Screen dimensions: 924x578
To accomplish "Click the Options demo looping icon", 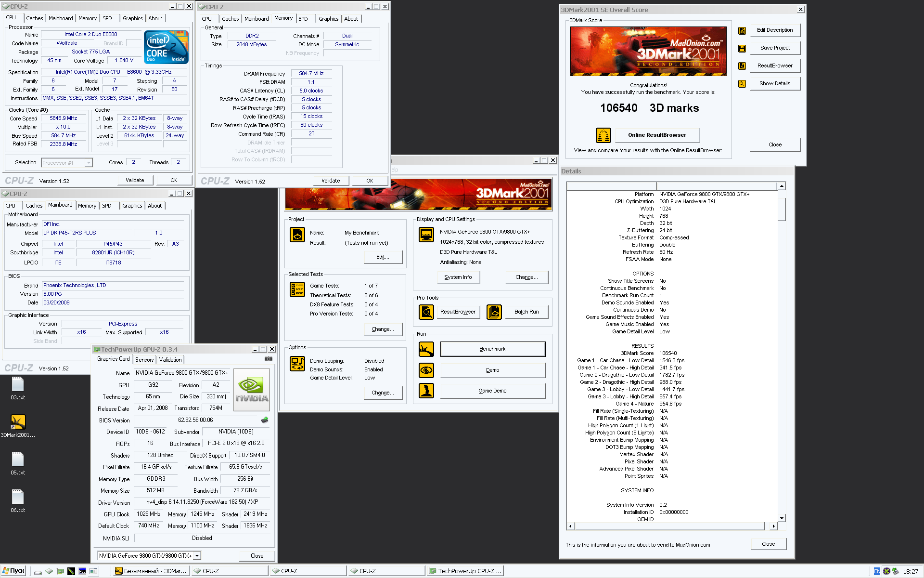I will click(297, 364).
